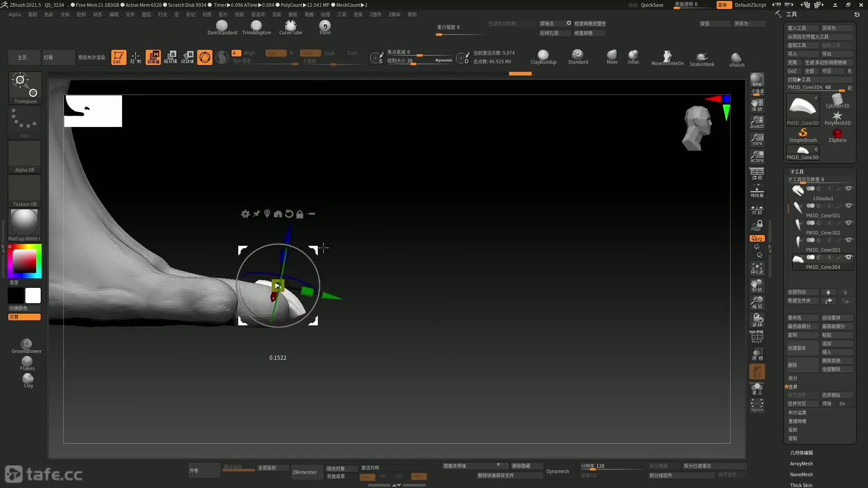Expand the NanoMesh panel

pyautogui.click(x=802, y=474)
